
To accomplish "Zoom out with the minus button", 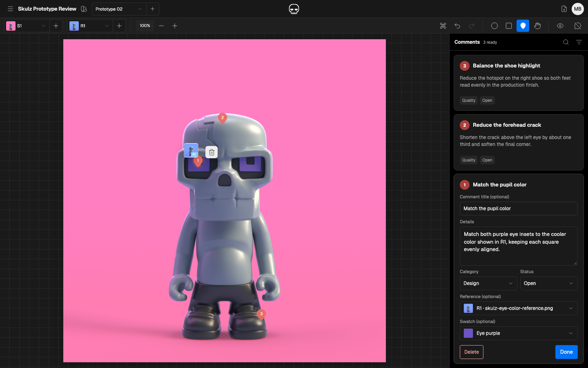I will pos(161,26).
